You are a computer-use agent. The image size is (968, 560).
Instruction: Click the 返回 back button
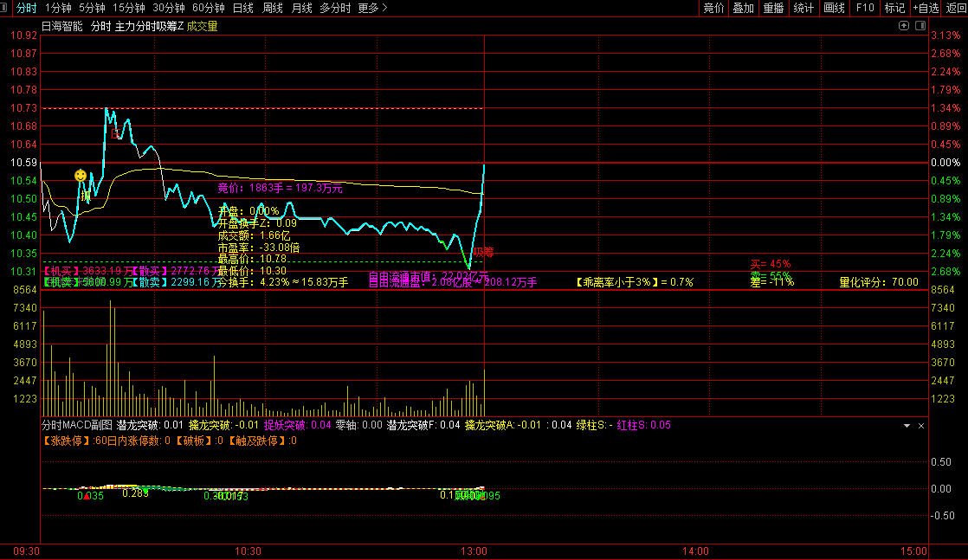pos(956,8)
